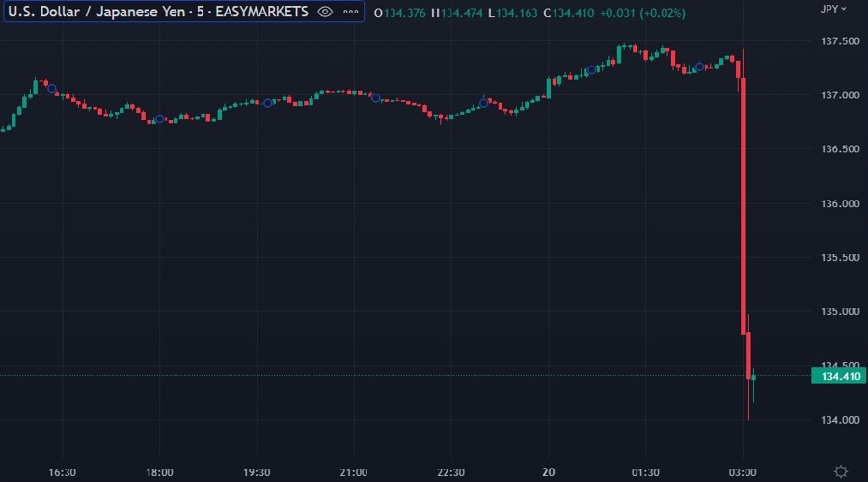
Task: Open the three-dot More menu for the symbol
Action: coord(351,12)
